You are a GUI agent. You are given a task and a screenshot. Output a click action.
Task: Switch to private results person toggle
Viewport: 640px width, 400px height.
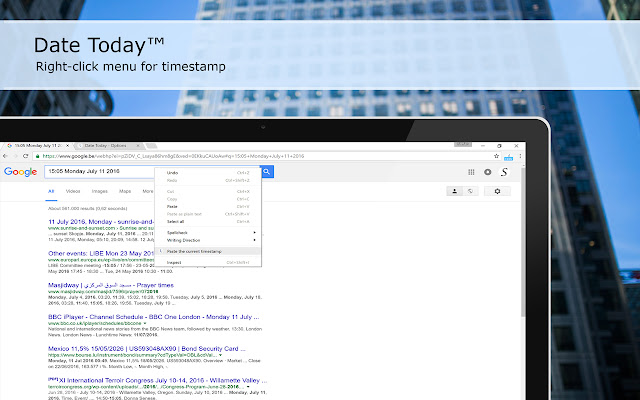[456, 190]
